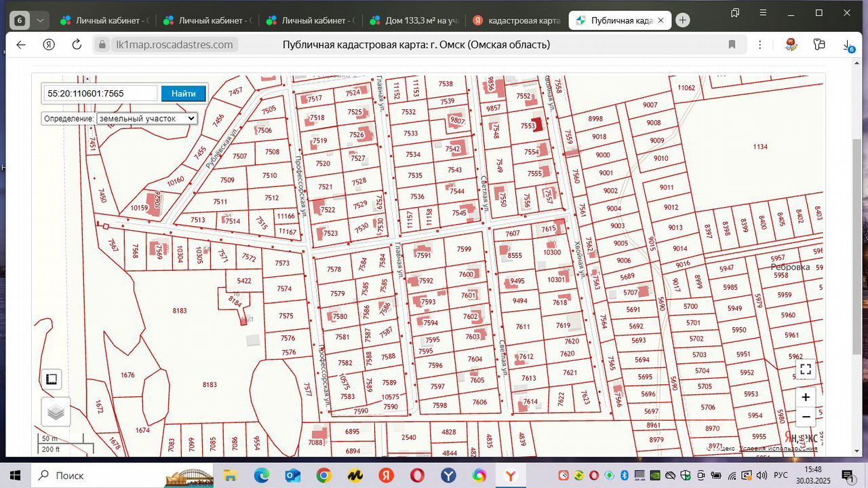
Task: Open Outlook from the taskbar
Action: click(x=293, y=475)
